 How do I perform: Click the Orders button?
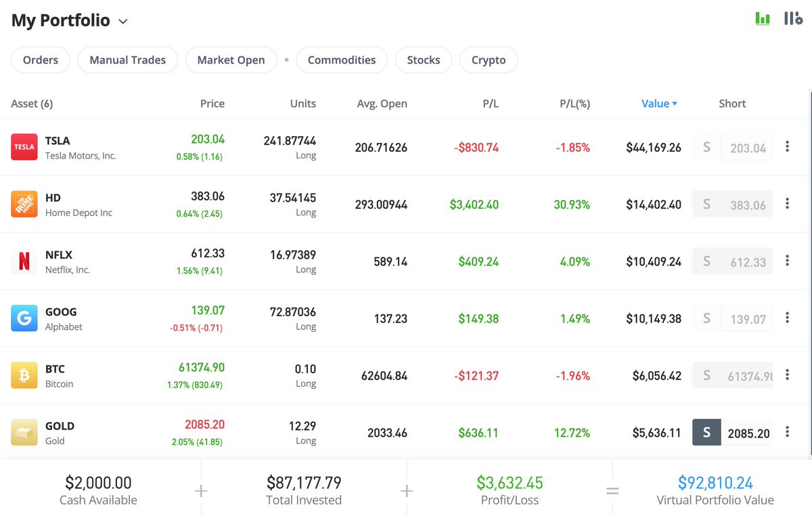40,60
